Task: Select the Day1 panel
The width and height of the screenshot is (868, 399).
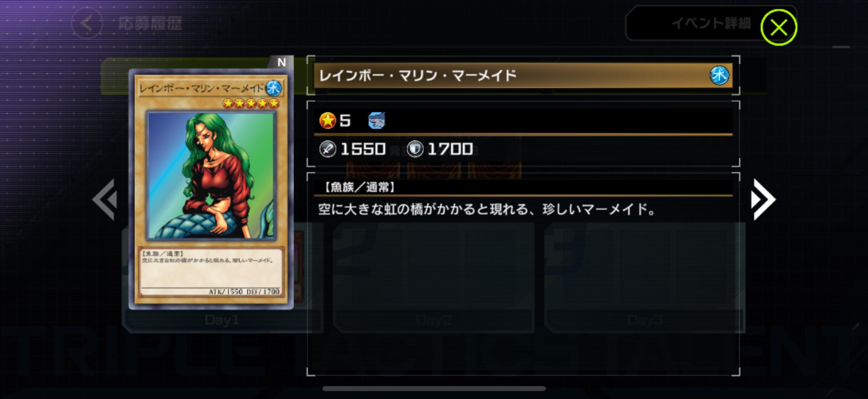Action: [222, 320]
